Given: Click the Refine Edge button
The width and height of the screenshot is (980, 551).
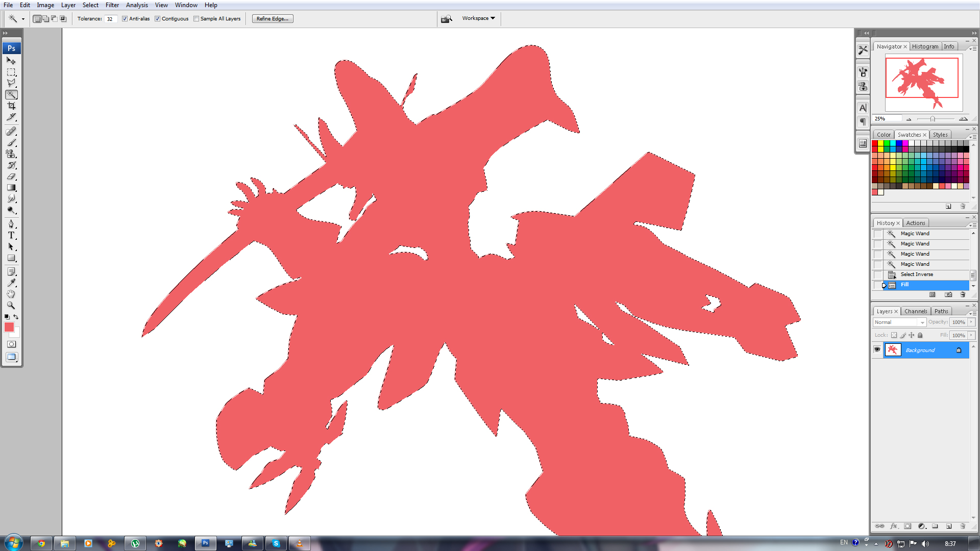Looking at the screenshot, I should (x=273, y=19).
